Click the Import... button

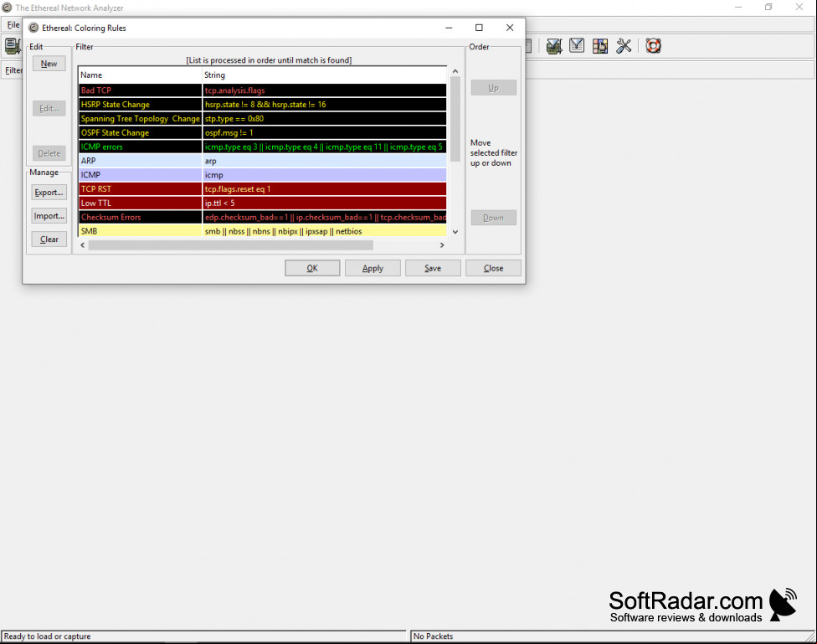pos(49,216)
